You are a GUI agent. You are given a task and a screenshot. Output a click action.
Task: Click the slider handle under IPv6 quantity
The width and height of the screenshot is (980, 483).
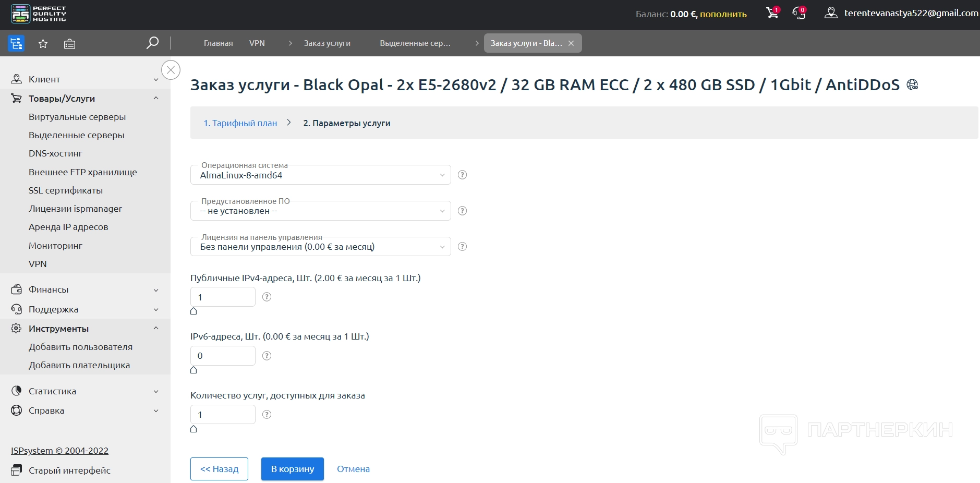tap(193, 370)
